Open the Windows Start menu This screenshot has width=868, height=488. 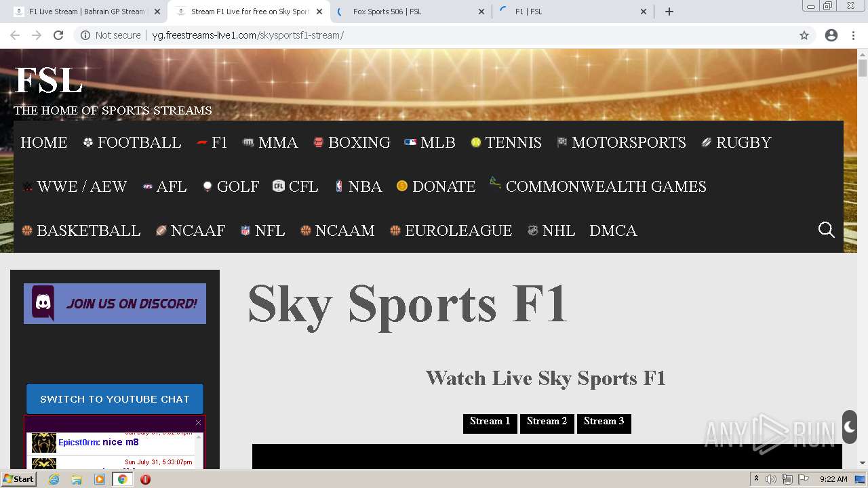18,479
